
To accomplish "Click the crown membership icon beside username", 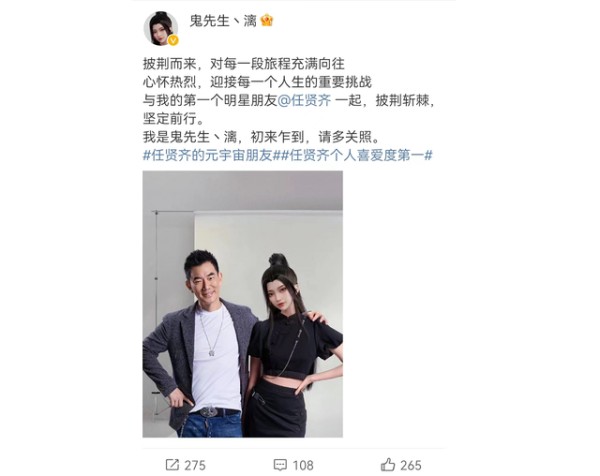I will tap(267, 20).
